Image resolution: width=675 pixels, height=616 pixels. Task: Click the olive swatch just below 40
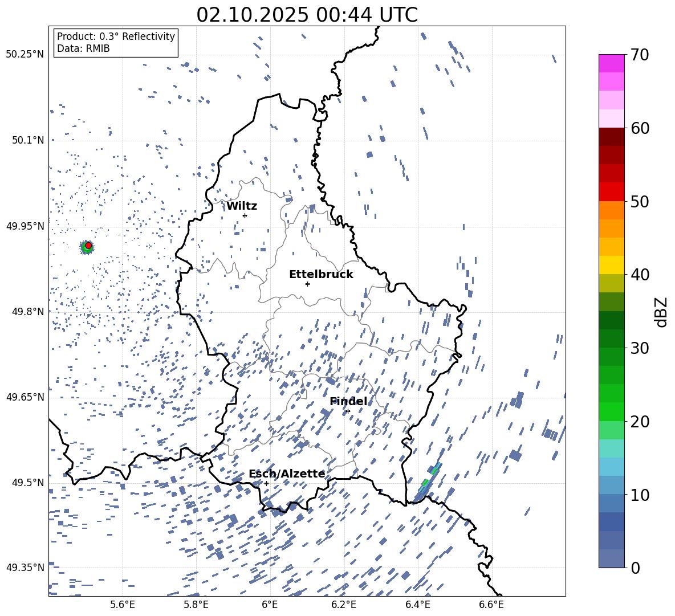(x=611, y=284)
